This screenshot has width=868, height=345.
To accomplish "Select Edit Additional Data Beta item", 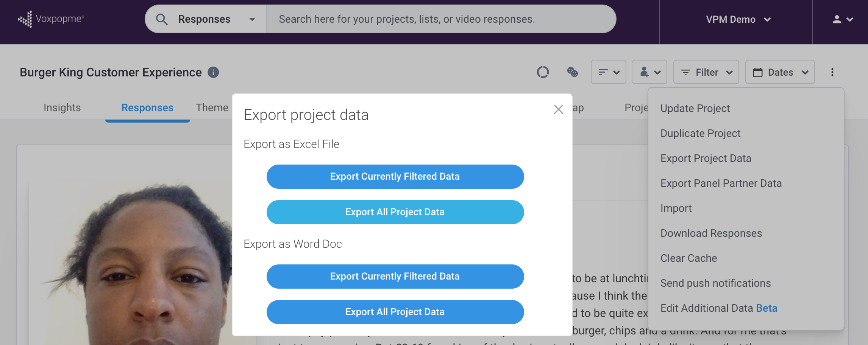I will click(x=746, y=308).
